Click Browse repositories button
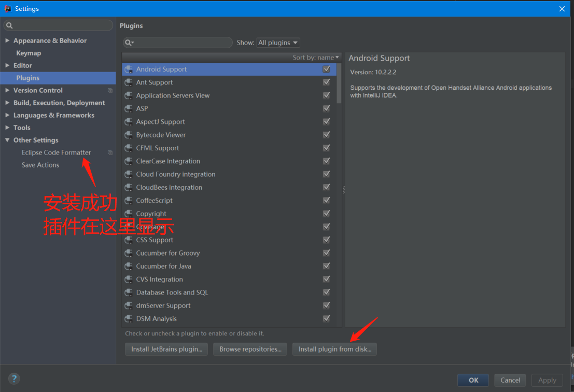This screenshot has height=392, width=574. coord(250,349)
